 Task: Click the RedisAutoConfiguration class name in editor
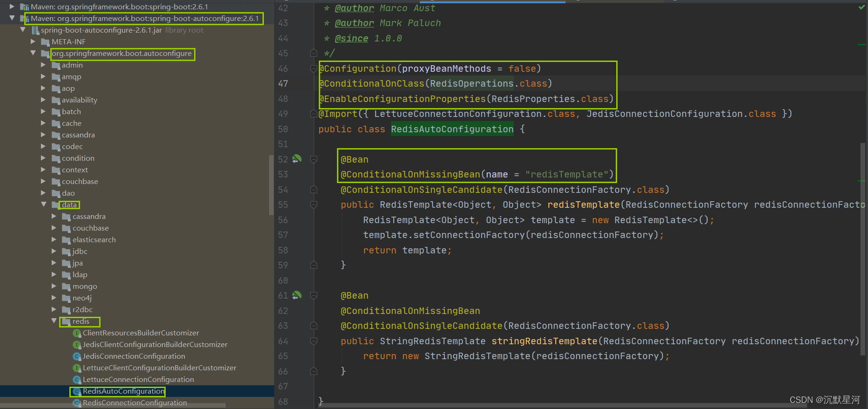pos(452,129)
